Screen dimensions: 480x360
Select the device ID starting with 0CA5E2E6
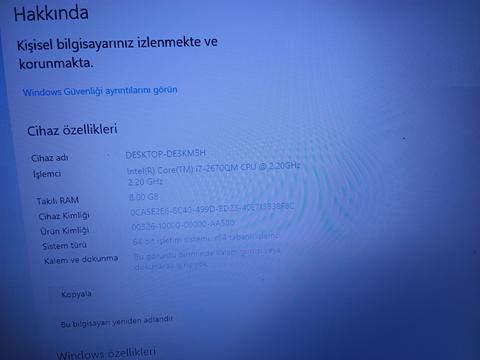pyautogui.click(x=212, y=209)
